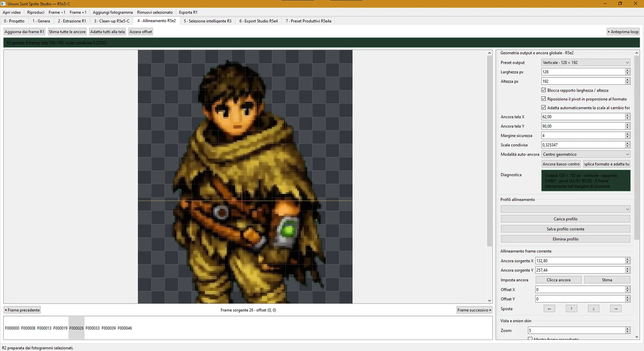Click the Azzera offset button
Screen dimensions: 644x351
[x=141, y=32]
